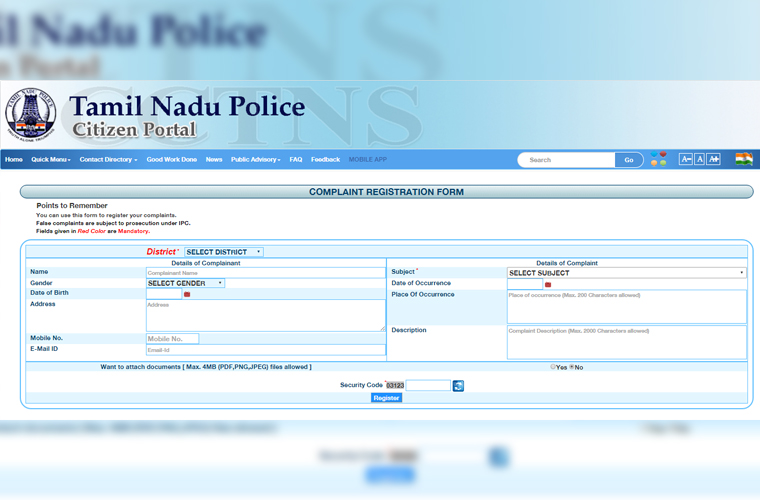Click the captcha code 03123 text
The image size is (760, 500).
pos(395,385)
